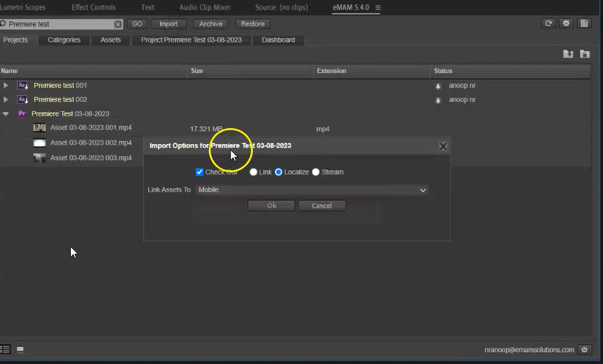Click the document icon next to settings gear
This screenshot has height=364, width=603.
584,23
